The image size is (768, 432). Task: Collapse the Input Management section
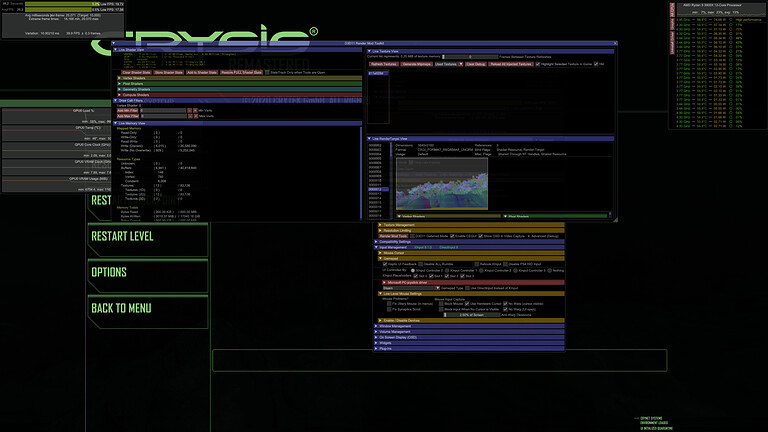pyautogui.click(x=469, y=247)
